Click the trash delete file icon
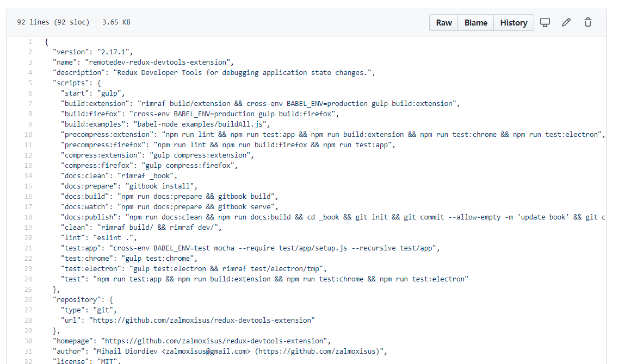 (588, 22)
